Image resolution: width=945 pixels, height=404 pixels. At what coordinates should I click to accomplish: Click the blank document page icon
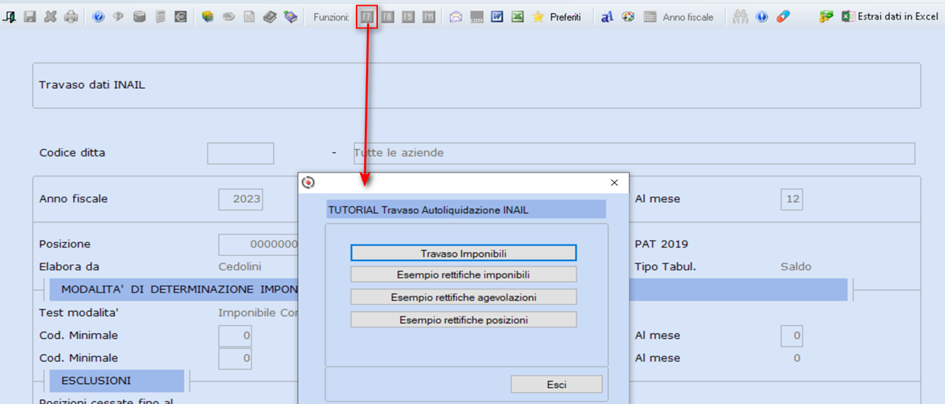(x=248, y=17)
